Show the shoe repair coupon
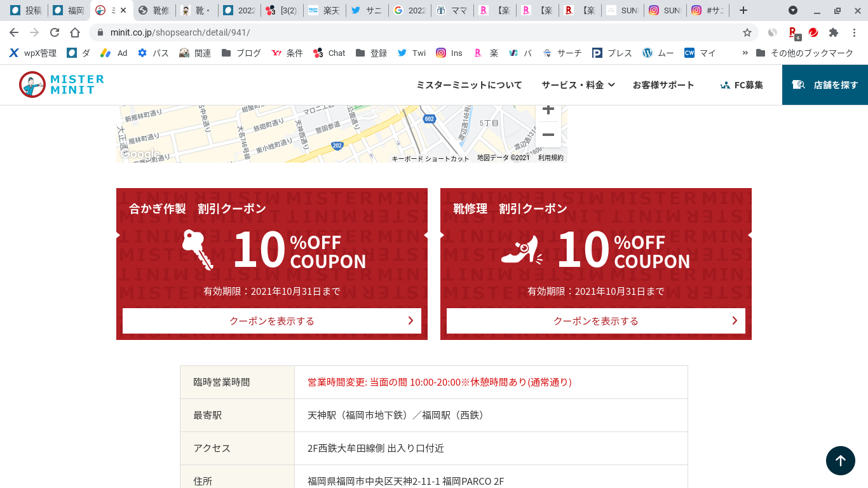The height and width of the screenshot is (488, 868). click(x=596, y=321)
